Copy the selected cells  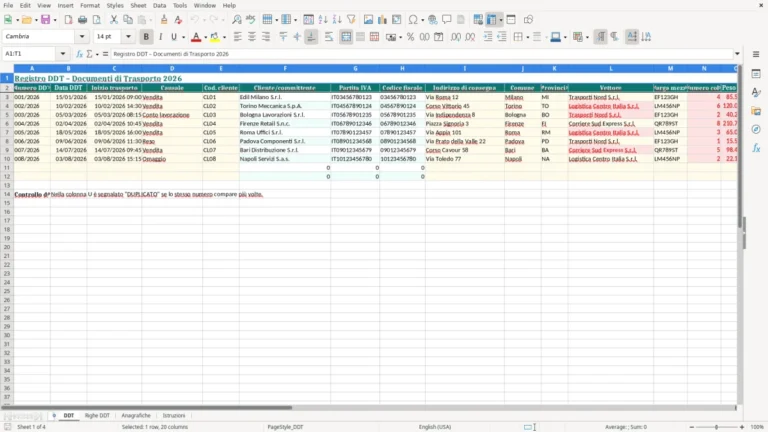(128, 20)
